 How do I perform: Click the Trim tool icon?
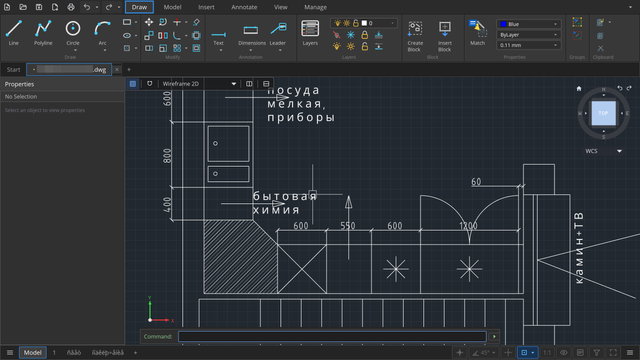pyautogui.click(x=177, y=22)
